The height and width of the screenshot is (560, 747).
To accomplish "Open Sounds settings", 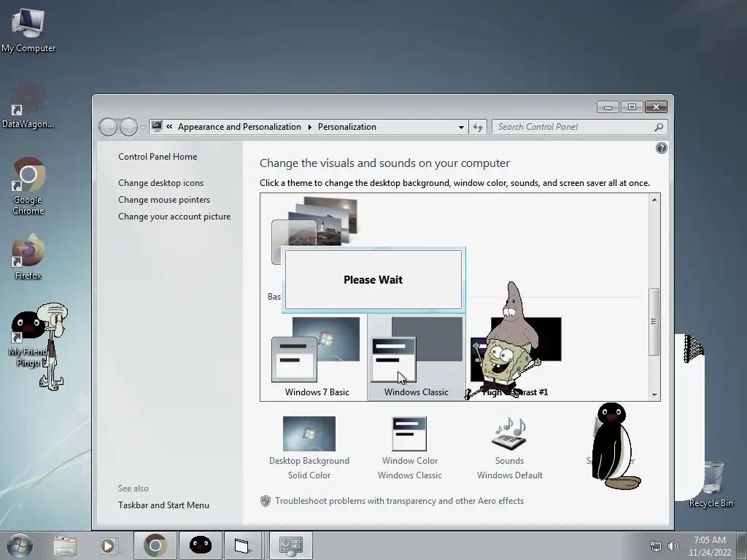I will click(x=510, y=448).
